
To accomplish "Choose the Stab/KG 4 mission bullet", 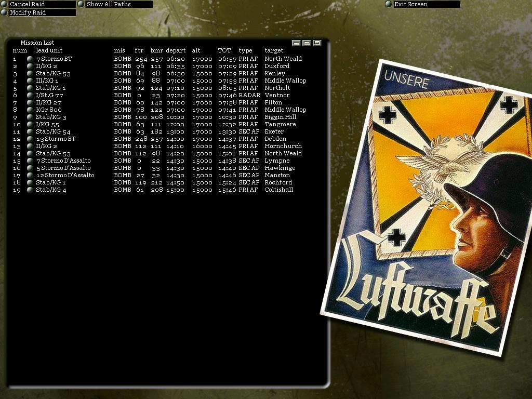I will (x=30, y=190).
